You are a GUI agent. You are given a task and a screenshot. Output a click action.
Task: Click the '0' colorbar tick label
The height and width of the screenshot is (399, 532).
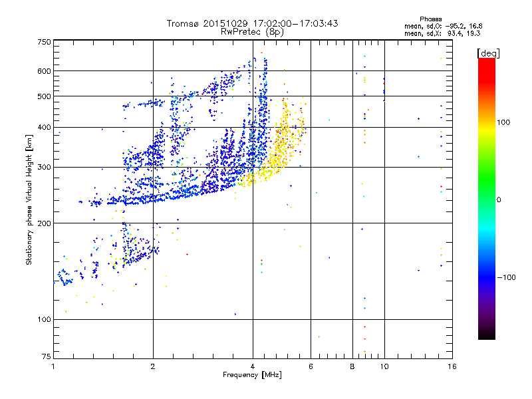click(498, 200)
